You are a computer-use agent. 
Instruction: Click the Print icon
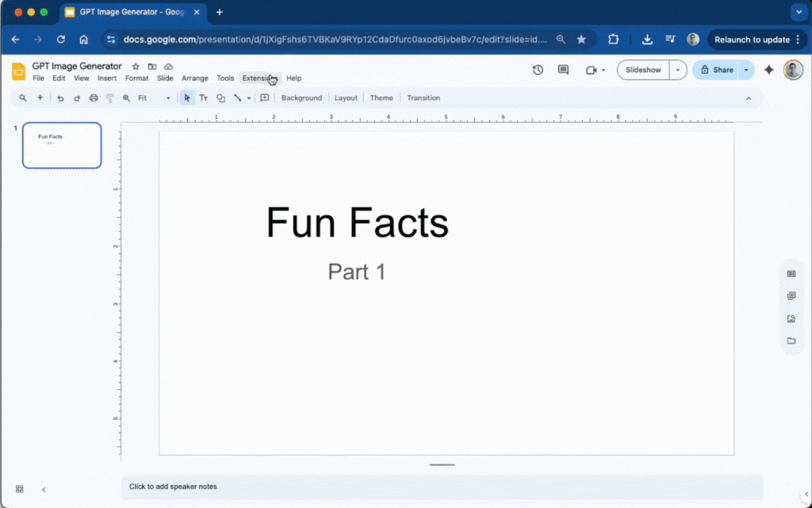[x=94, y=98]
